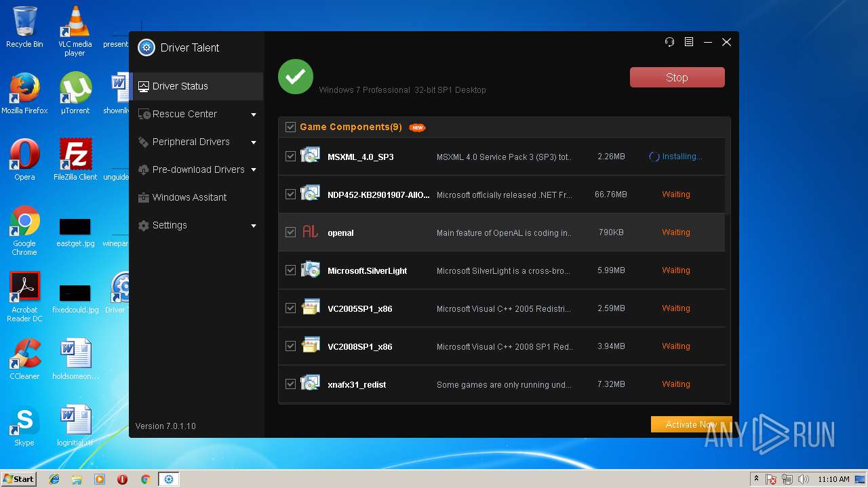Uncheck the VC2005SP1_x86 checkbox
Viewport: 868px width, 488px height.
point(290,308)
